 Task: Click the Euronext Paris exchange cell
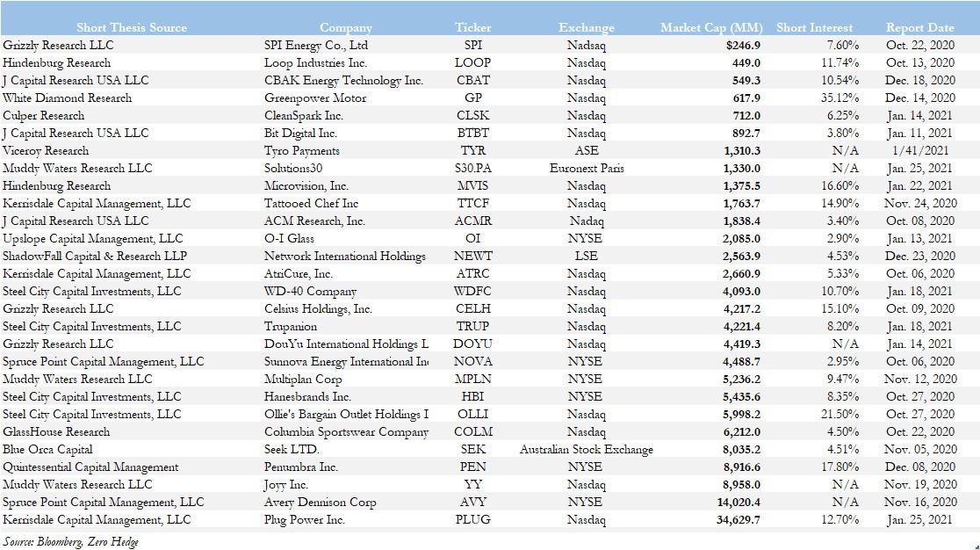[x=586, y=168]
